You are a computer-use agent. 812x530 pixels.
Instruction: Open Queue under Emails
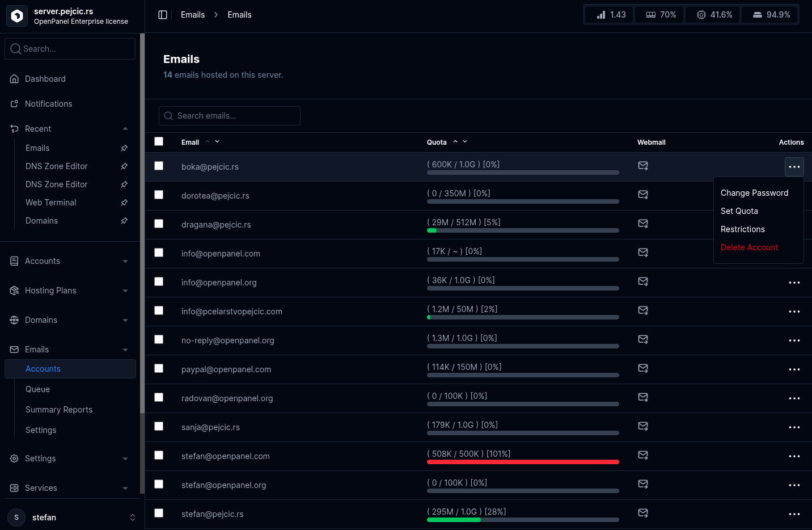point(37,389)
